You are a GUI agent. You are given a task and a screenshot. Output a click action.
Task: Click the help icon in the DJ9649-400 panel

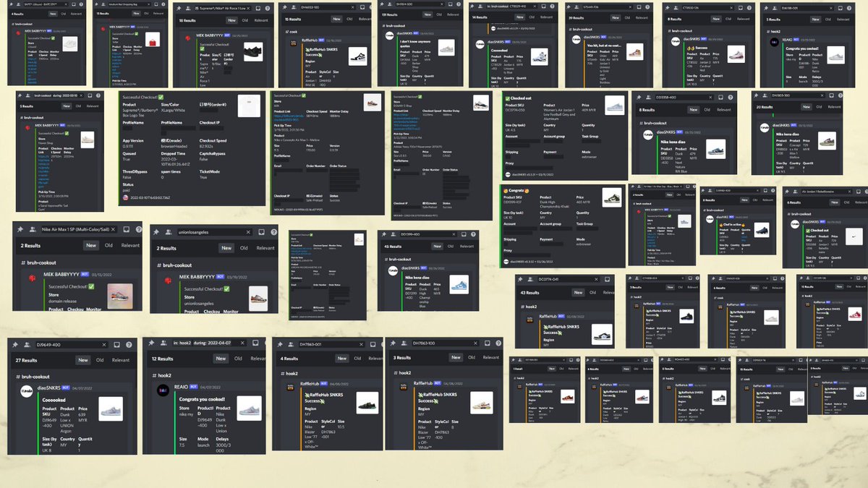pyautogui.click(x=129, y=345)
